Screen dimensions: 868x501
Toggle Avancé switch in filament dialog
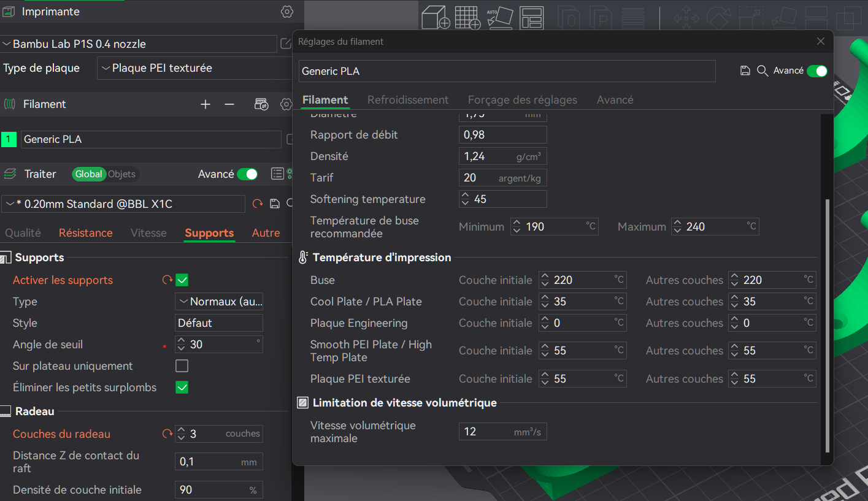[x=817, y=71]
